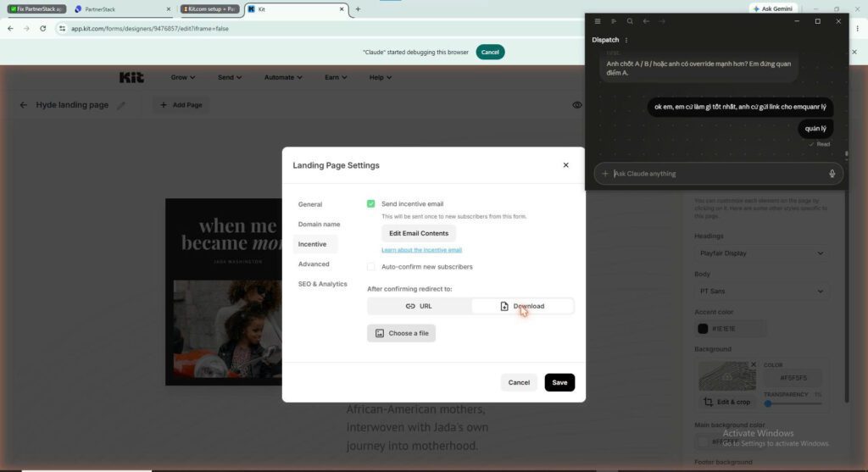
Task: Expand the Grow menu
Action: click(x=183, y=77)
